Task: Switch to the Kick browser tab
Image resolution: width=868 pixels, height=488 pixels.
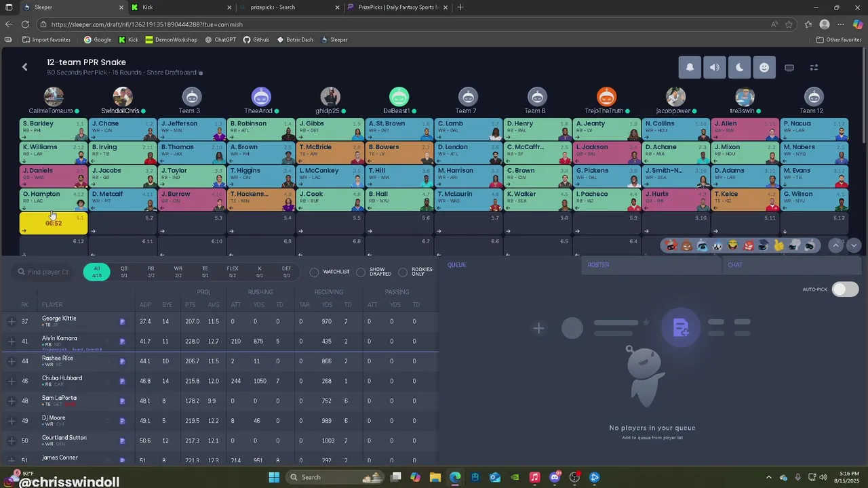Action: coord(182,7)
